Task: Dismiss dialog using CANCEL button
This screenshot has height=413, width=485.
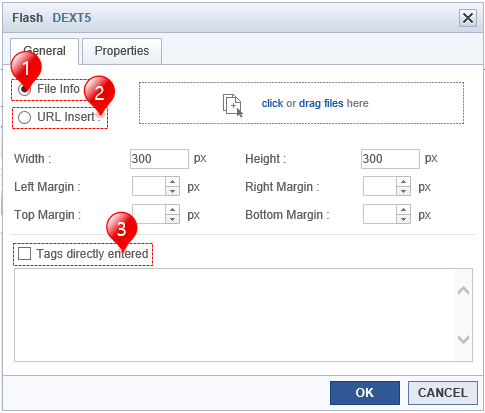Action: 443,393
